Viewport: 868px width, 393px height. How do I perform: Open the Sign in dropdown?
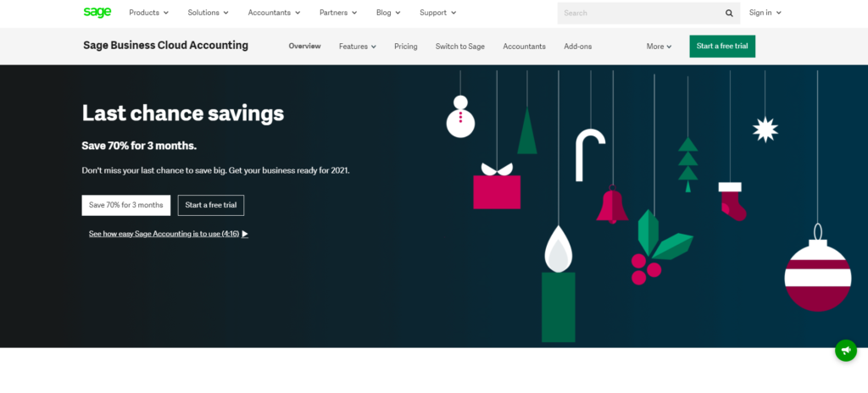(765, 13)
